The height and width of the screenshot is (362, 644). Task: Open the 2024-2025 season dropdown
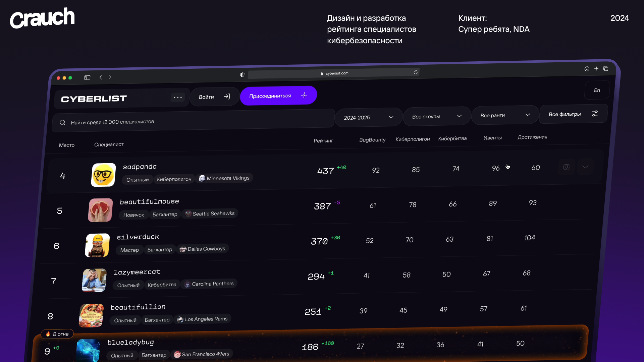pos(368,117)
